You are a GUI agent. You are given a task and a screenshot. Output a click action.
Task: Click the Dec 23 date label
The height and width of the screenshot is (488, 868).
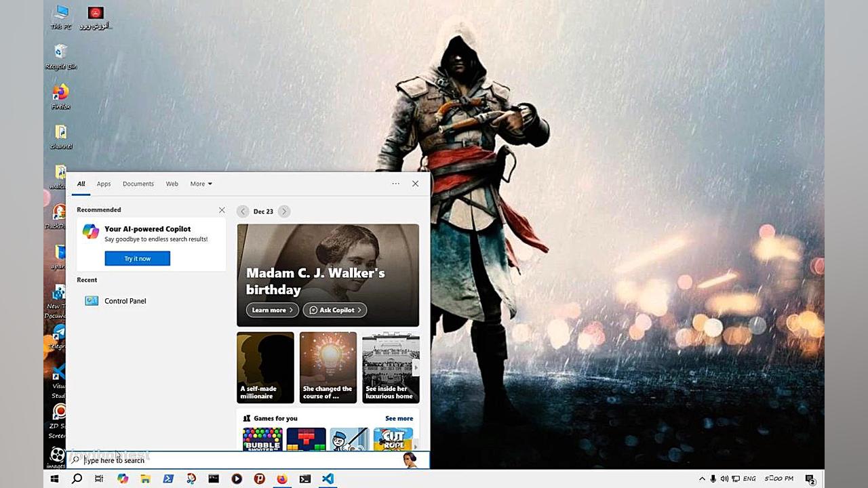[263, 211]
